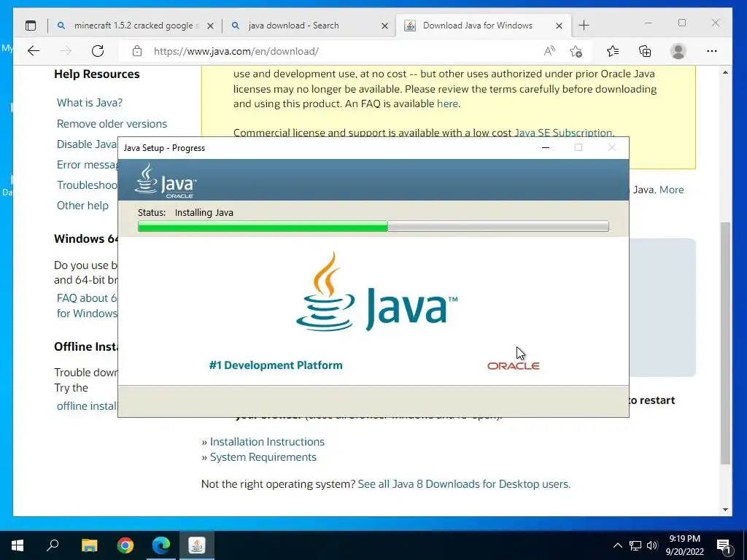Open notification center icon
Screen dimensions: 747x560
(x=724, y=545)
